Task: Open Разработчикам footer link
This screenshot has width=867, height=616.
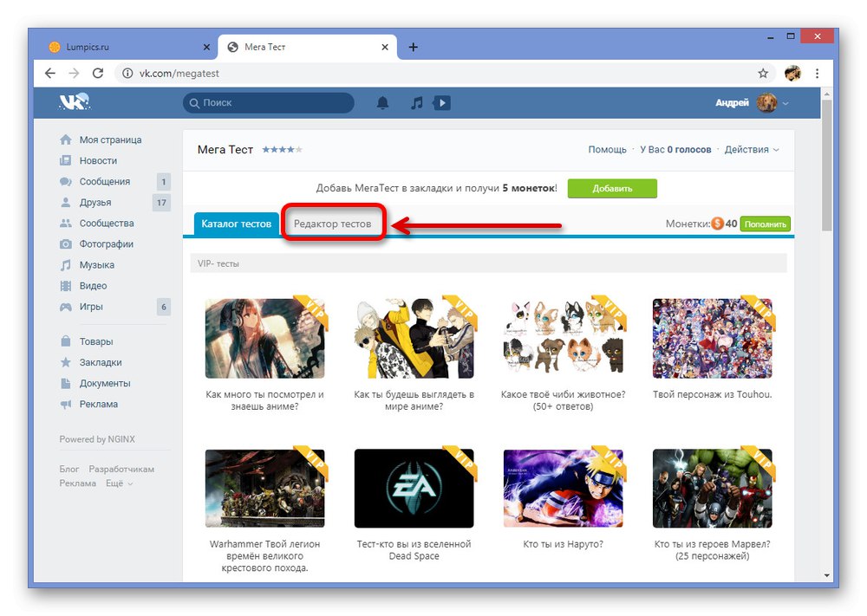Action: click(x=121, y=469)
